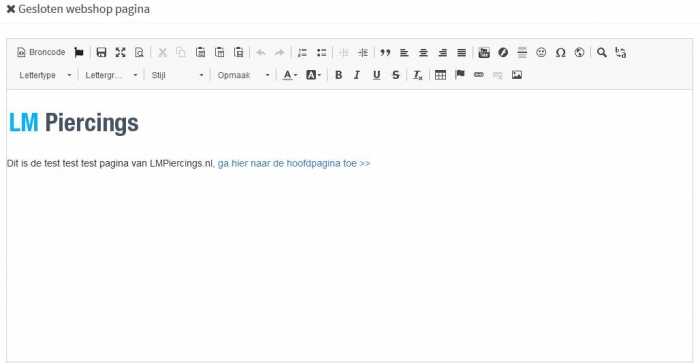Redo the change arrow
The image size is (700, 363).
point(279,53)
